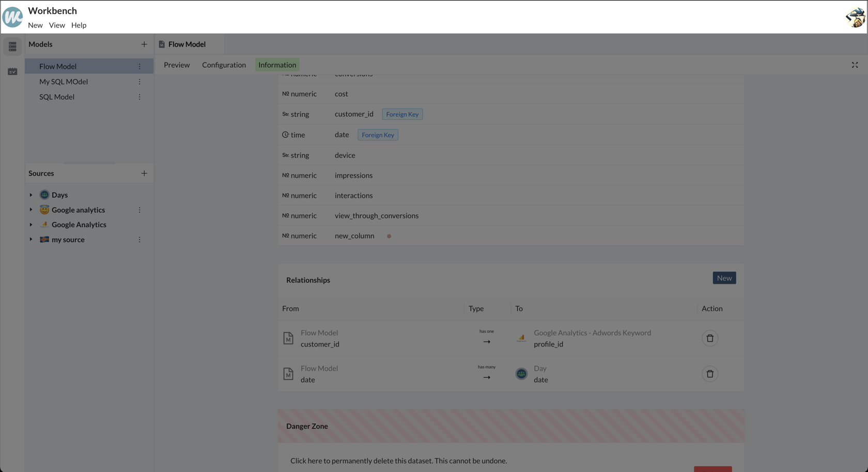Click the add new model plus icon
Image resolution: width=868 pixels, height=472 pixels.
144,44
